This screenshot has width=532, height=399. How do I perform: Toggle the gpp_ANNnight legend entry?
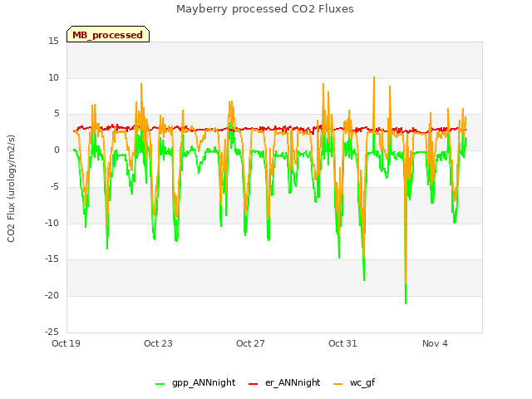coord(195,382)
